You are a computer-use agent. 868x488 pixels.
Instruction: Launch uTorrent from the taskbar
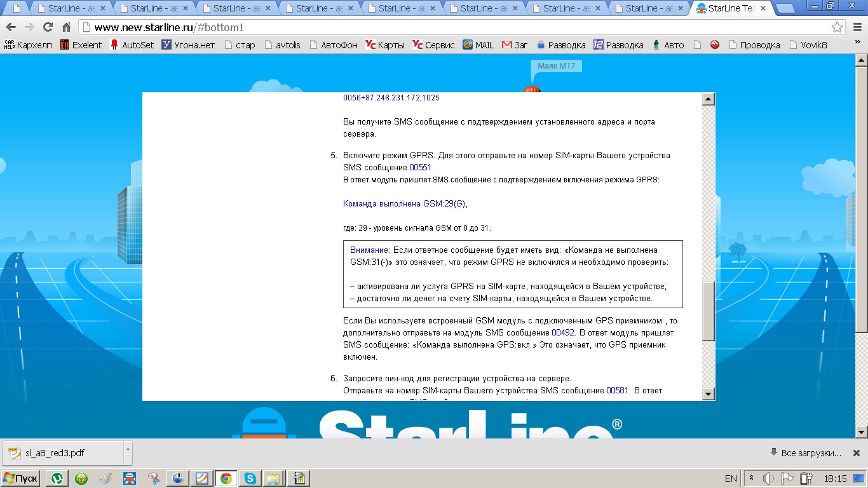pos(58,478)
